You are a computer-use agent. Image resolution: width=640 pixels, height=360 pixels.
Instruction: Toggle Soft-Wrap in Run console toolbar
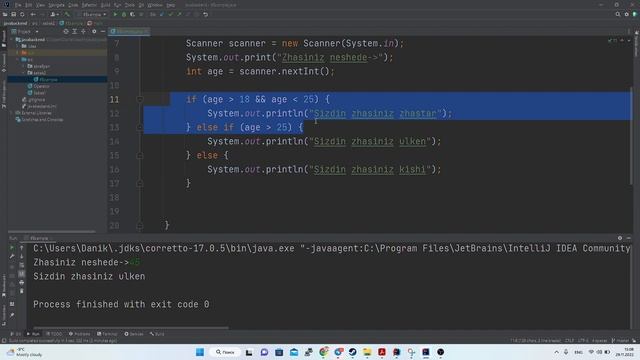[x=22, y=265]
